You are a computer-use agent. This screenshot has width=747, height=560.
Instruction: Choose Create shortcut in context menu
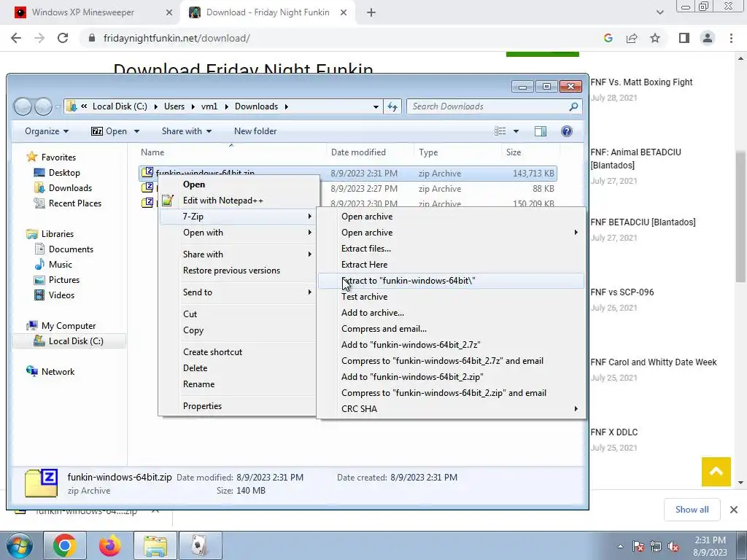click(x=212, y=352)
